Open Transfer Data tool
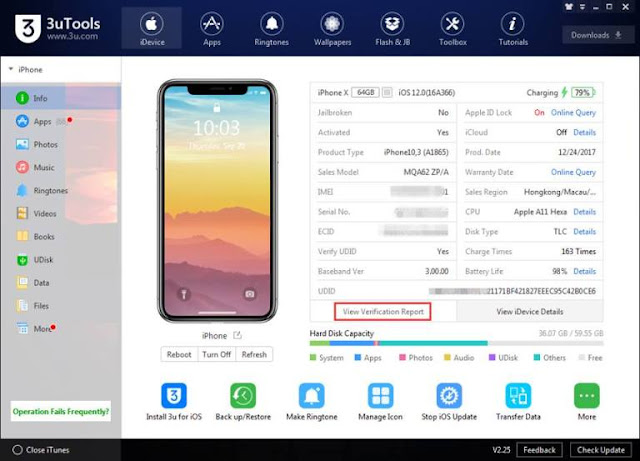Viewport: 640px width, 461px height. point(518,395)
